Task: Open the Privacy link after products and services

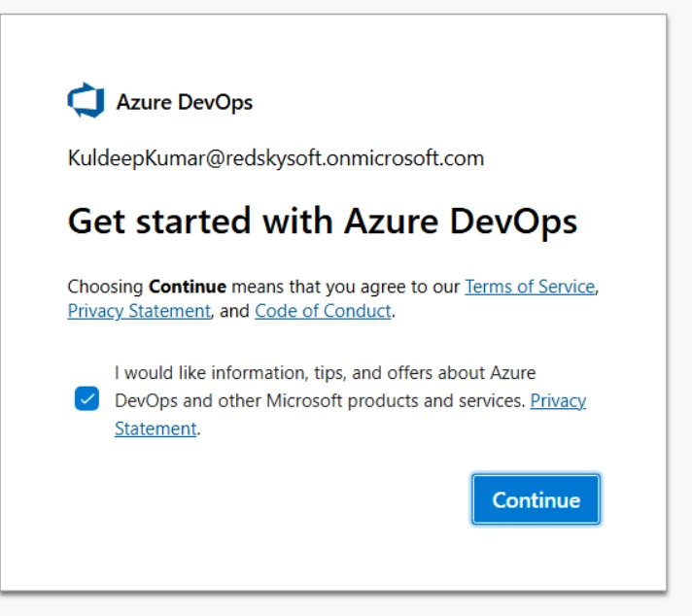Action: [x=558, y=401]
